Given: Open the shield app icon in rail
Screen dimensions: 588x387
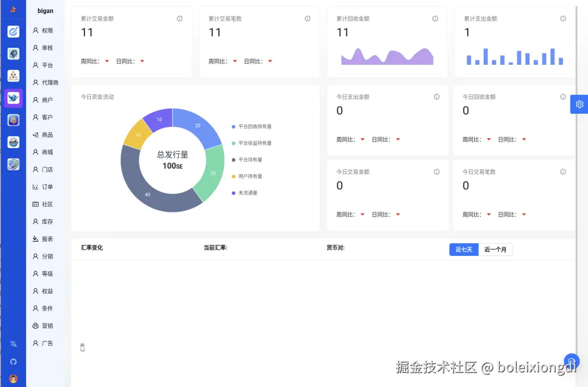Looking at the screenshot, I should (x=14, y=164).
